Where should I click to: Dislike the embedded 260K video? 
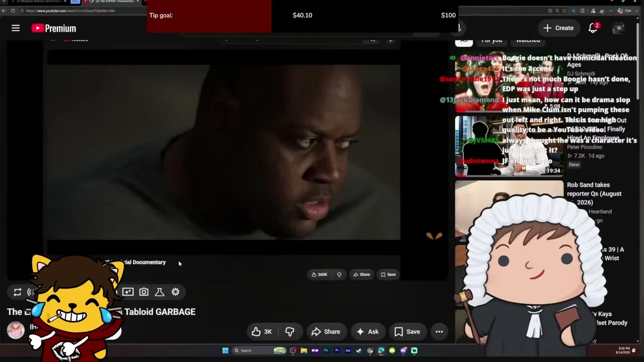pos(339,275)
